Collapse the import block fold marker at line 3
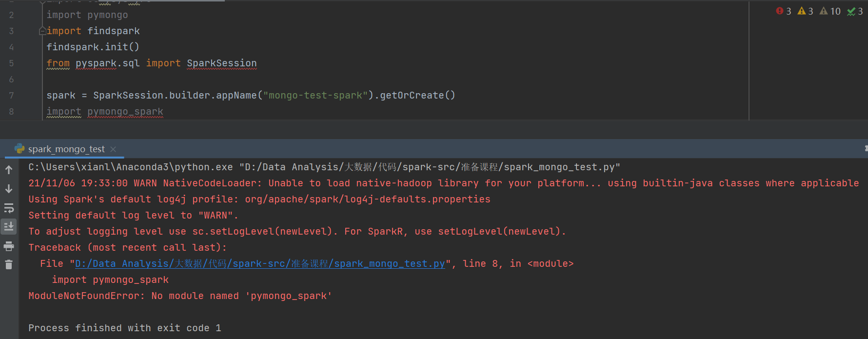Screen dimensions: 868x339 tap(42, 31)
